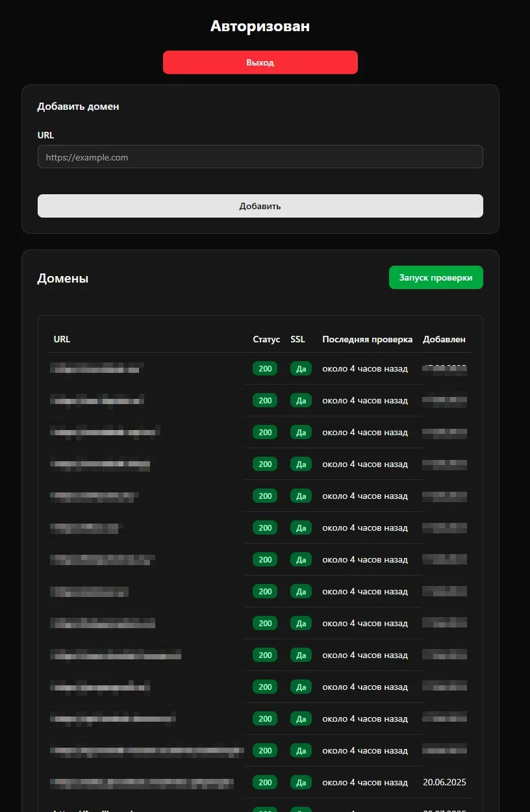Click the Да SSL badge in first row

pos(301,368)
